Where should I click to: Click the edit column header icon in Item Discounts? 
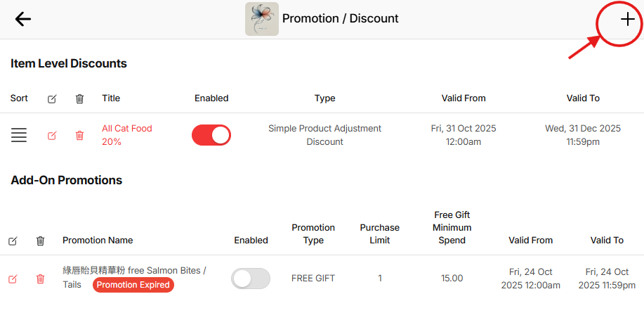click(x=52, y=99)
